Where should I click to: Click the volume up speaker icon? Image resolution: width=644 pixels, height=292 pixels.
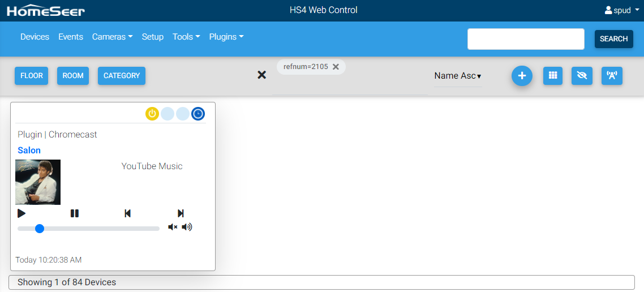tap(187, 227)
